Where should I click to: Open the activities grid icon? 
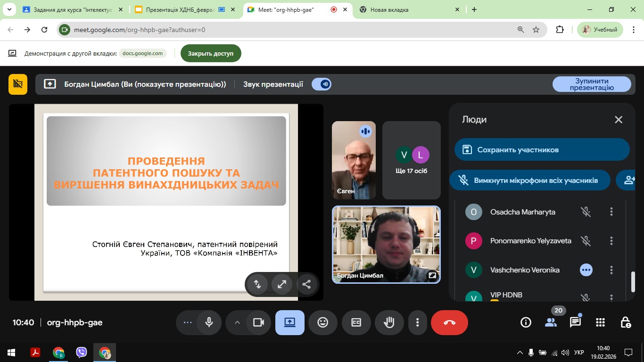click(600, 322)
